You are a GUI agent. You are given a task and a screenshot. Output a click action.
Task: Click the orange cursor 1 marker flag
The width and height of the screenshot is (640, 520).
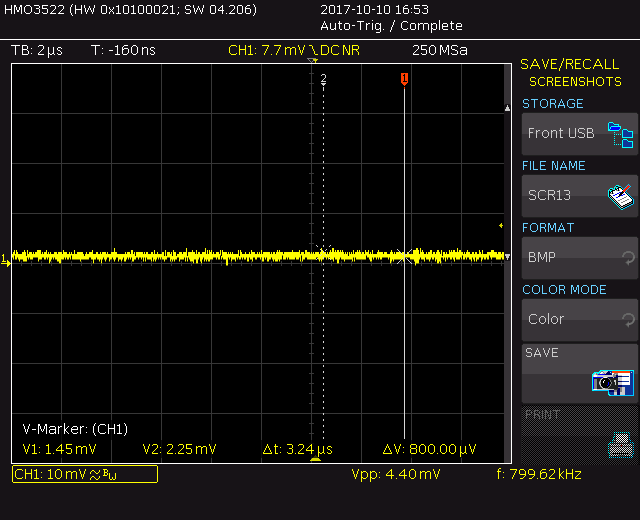(403, 79)
